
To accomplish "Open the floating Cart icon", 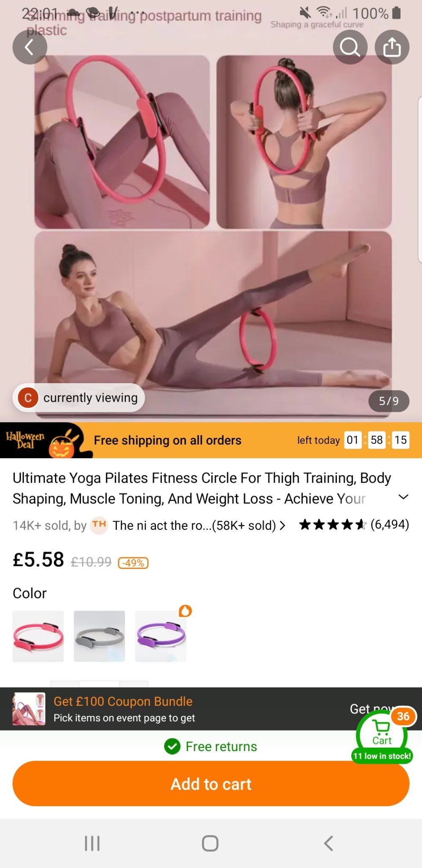I will (x=382, y=735).
